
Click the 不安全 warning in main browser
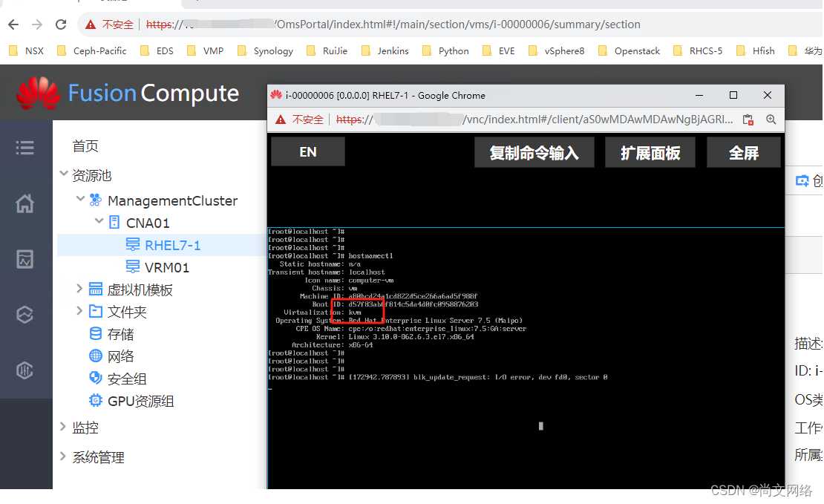pyautogui.click(x=110, y=24)
